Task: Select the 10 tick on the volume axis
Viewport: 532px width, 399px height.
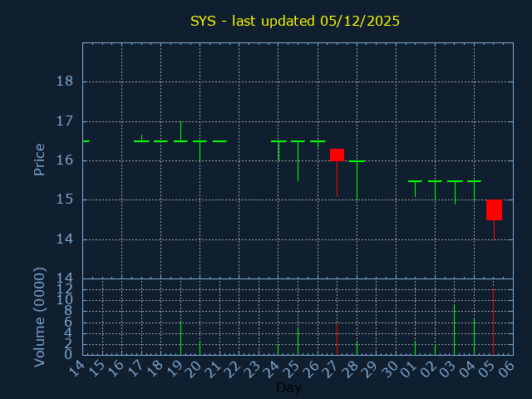Action: coord(65,299)
